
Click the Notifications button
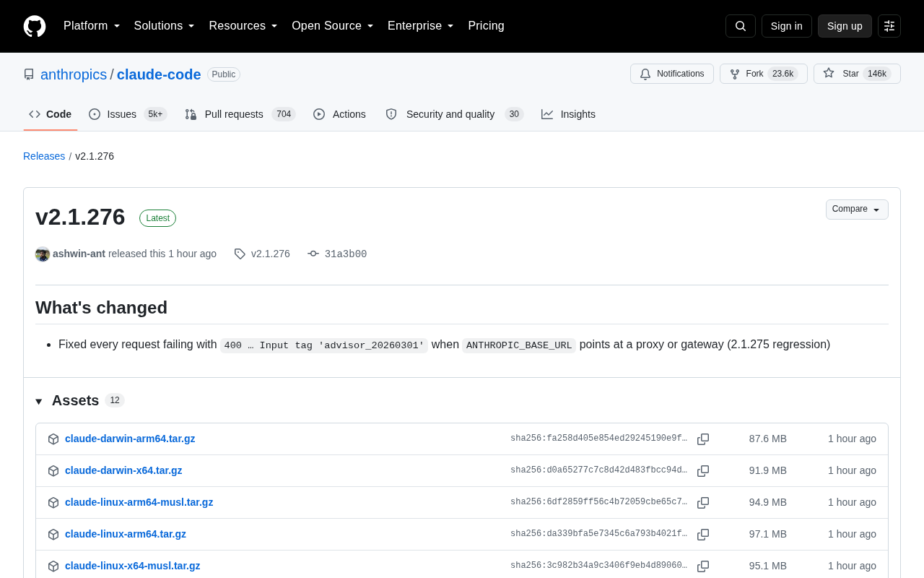click(x=672, y=74)
